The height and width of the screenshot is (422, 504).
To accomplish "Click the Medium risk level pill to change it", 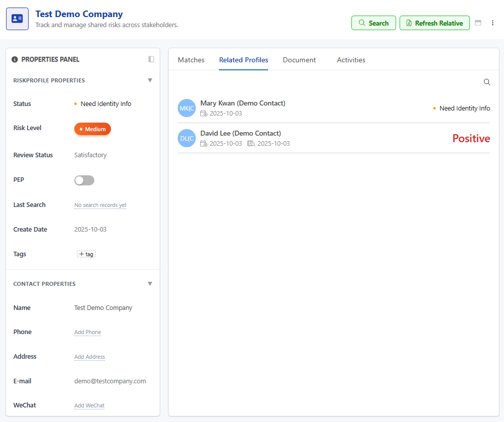I will (x=92, y=129).
